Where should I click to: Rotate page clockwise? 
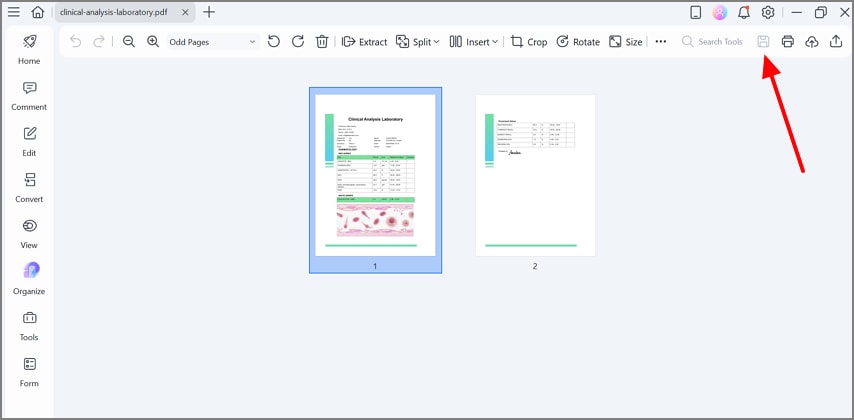click(298, 41)
